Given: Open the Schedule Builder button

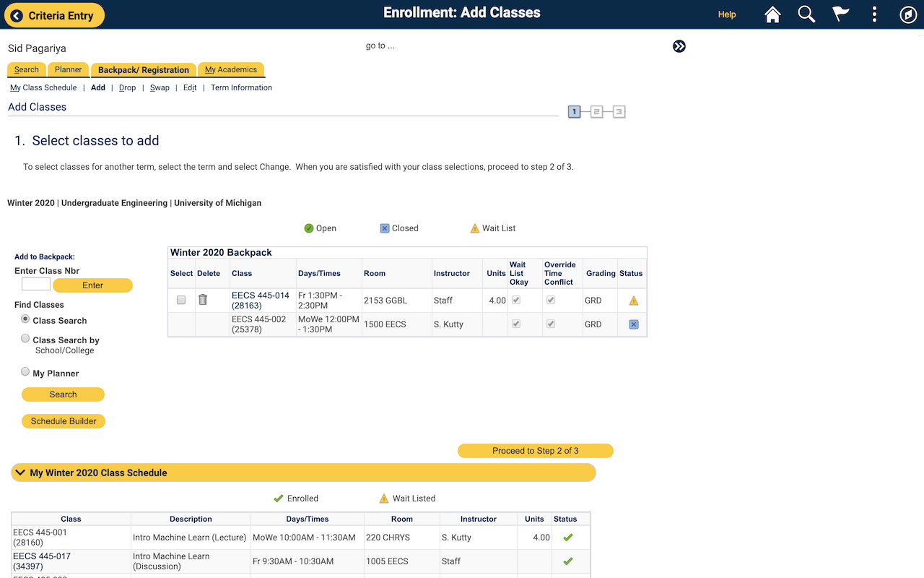Looking at the screenshot, I should click(x=64, y=421).
